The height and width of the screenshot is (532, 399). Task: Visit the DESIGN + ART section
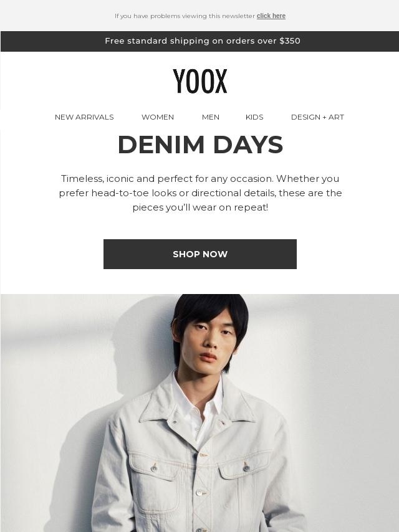tap(317, 117)
